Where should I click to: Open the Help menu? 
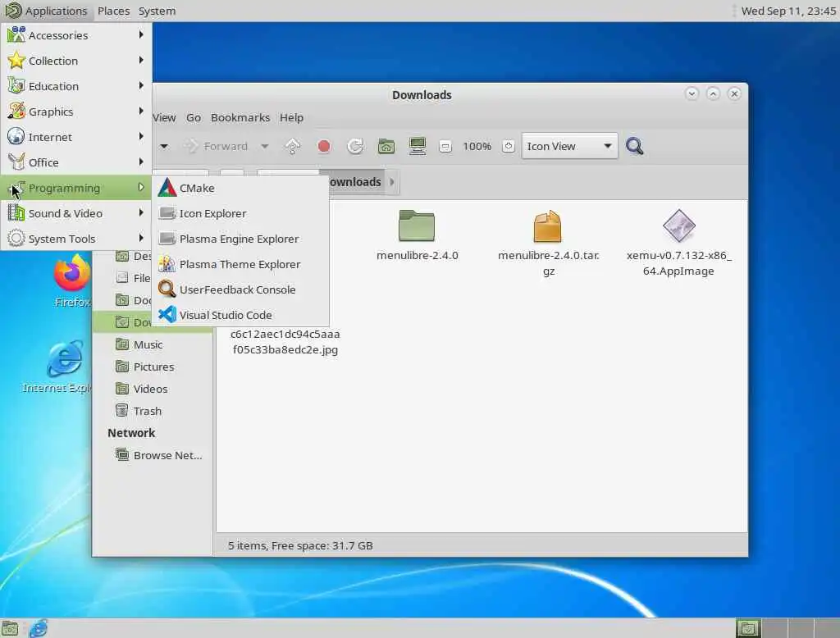tap(291, 117)
